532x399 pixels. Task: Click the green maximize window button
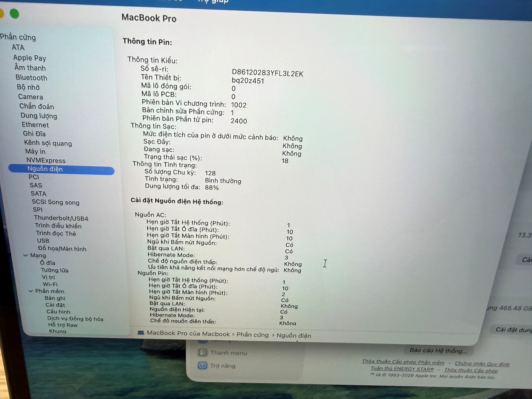[14, 14]
